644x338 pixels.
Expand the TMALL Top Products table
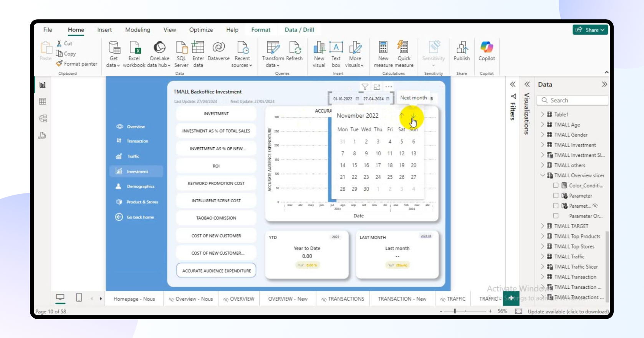[542, 236]
